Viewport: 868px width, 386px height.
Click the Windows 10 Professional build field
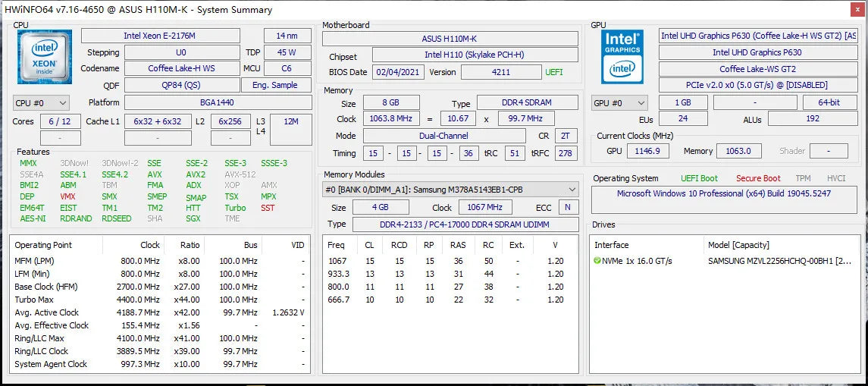(x=724, y=200)
